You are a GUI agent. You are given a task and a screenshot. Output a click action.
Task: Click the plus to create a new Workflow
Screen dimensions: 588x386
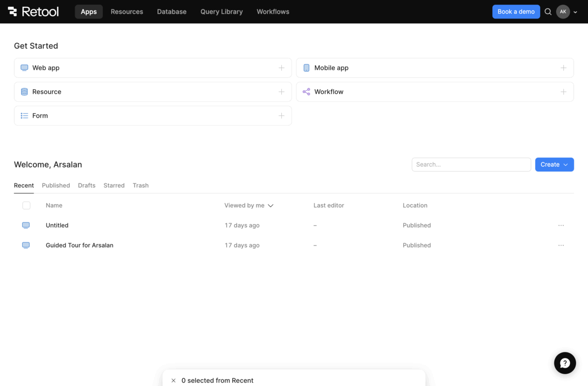point(563,91)
